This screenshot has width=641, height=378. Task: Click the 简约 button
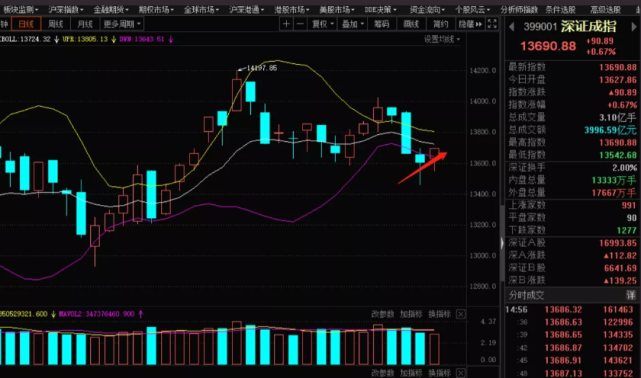(x=440, y=24)
